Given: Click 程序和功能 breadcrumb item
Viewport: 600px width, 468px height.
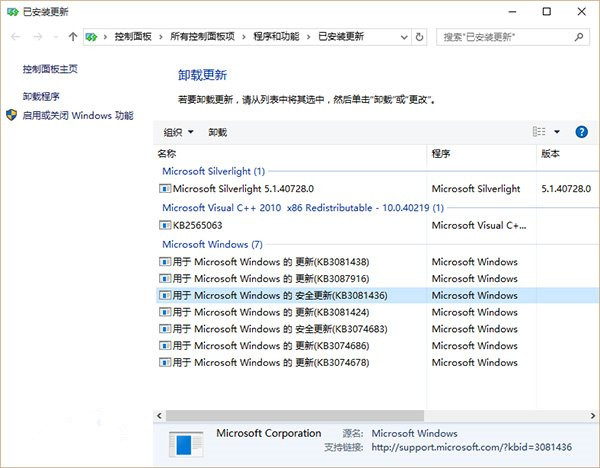Looking at the screenshot, I should tap(276, 37).
